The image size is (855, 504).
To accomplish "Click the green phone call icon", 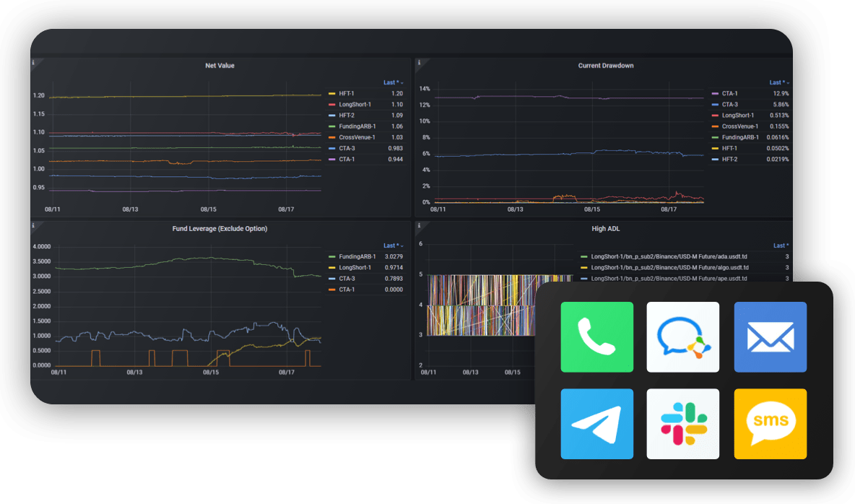I will click(x=597, y=337).
